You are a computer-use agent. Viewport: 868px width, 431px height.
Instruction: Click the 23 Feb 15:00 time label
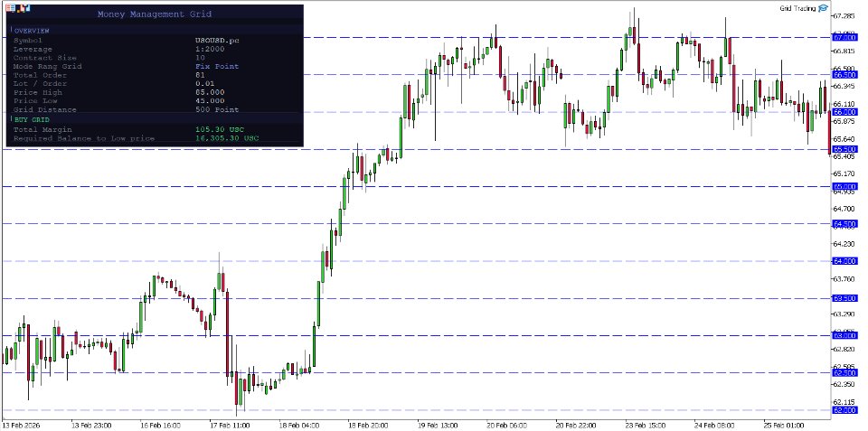[646, 426]
